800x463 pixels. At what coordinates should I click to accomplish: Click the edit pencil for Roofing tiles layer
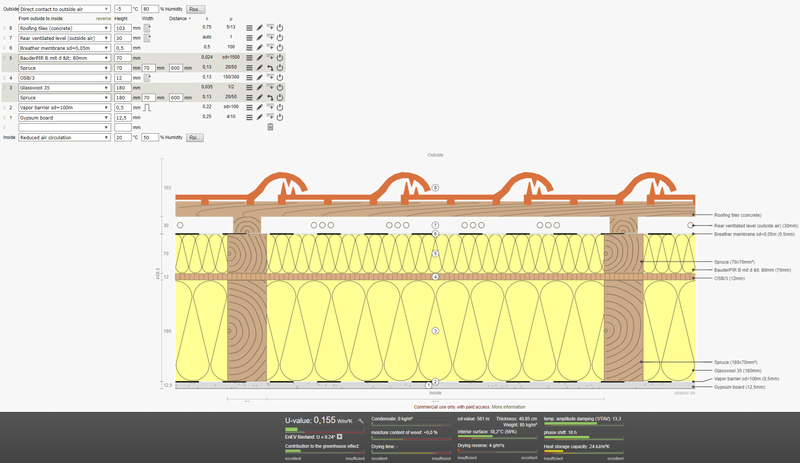pos(258,27)
